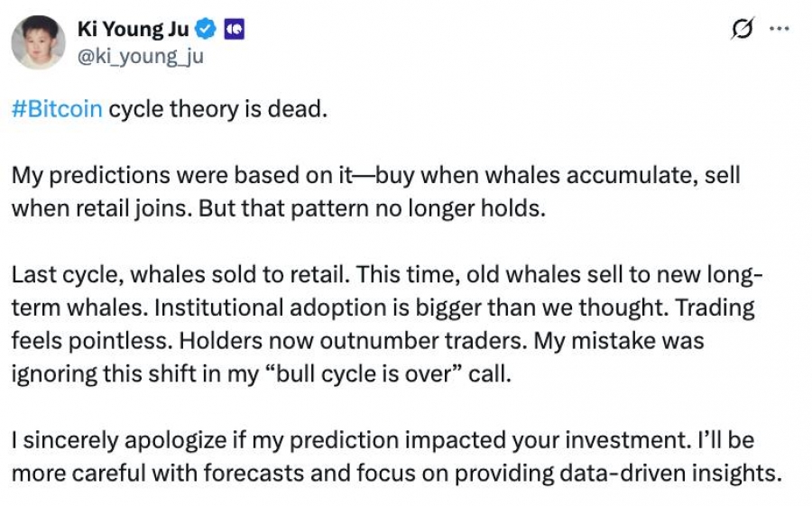The width and height of the screenshot is (812, 506).
Task: Click the Grok explain-post icon
Action: coord(743,29)
